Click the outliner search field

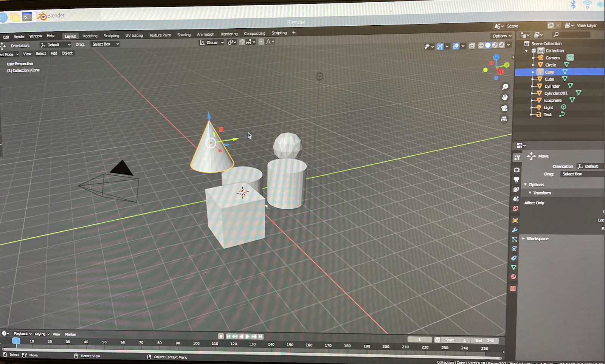pyautogui.click(x=571, y=34)
